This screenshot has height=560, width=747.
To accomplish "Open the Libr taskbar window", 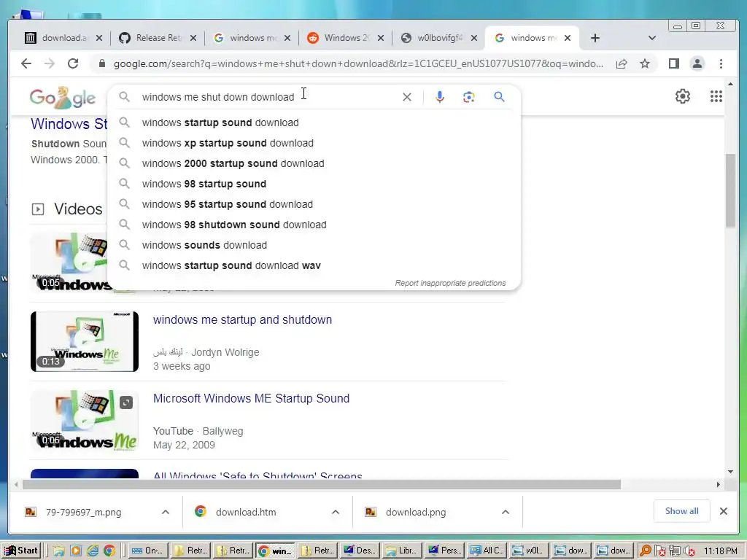I will [x=401, y=551].
